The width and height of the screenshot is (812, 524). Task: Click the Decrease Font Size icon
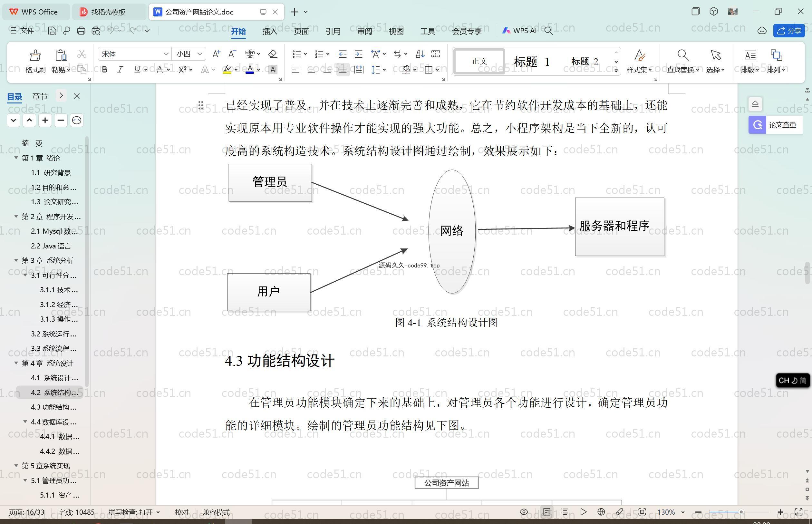point(232,54)
